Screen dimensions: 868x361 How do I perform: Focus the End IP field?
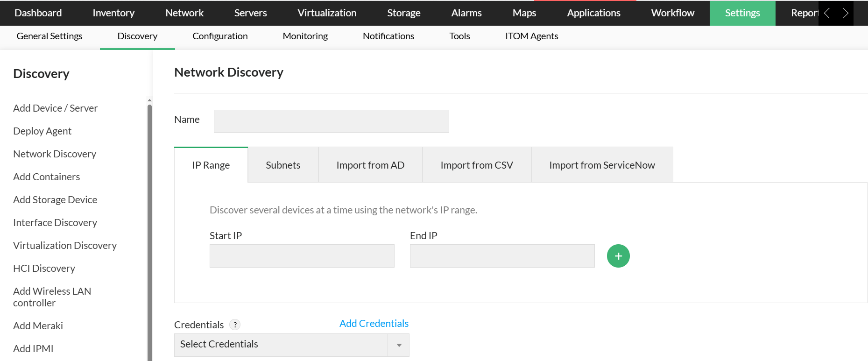tap(502, 256)
